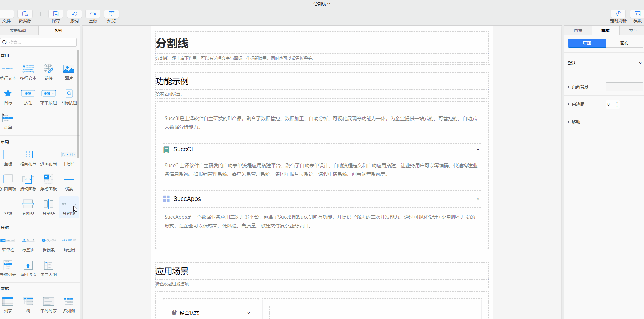Switch to the Data Model tab

pyautogui.click(x=18, y=31)
